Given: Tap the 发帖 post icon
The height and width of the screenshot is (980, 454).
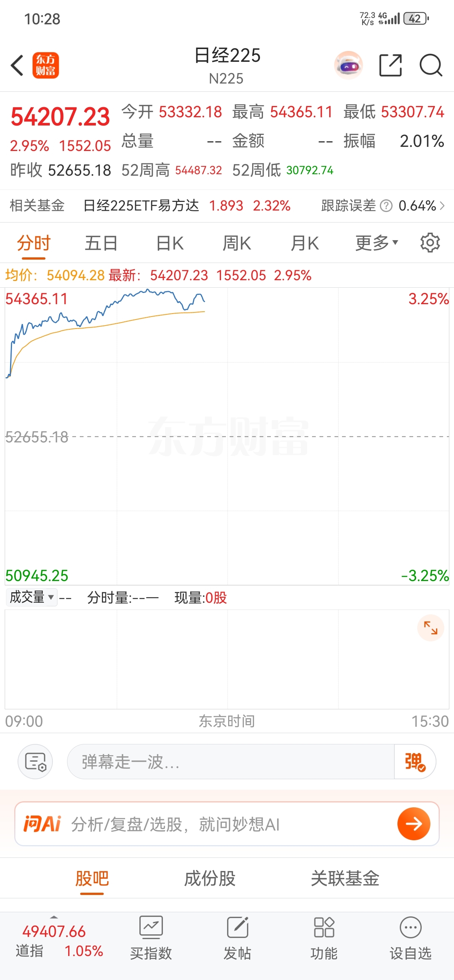Looking at the screenshot, I should (237, 937).
